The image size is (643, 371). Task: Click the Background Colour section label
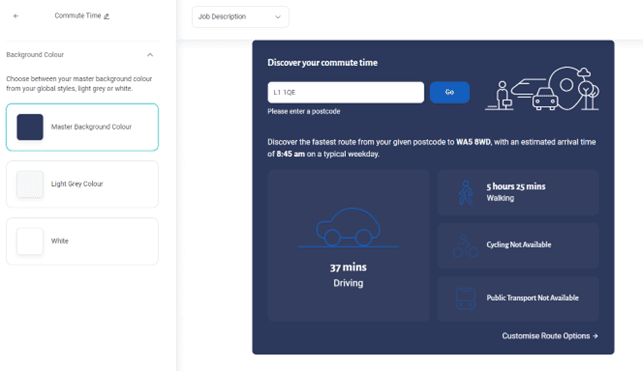(x=35, y=55)
